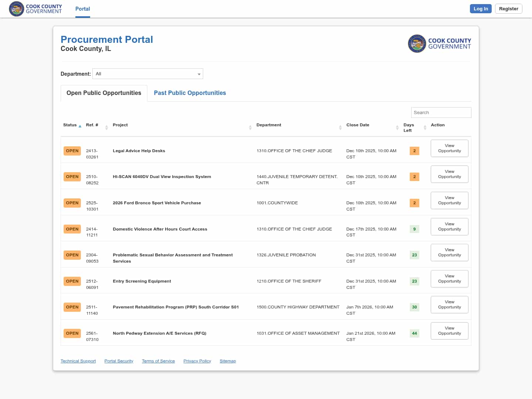Sort by Days Left column arrows
Image resolution: width=532 pixels, height=399 pixels.
pos(425,127)
